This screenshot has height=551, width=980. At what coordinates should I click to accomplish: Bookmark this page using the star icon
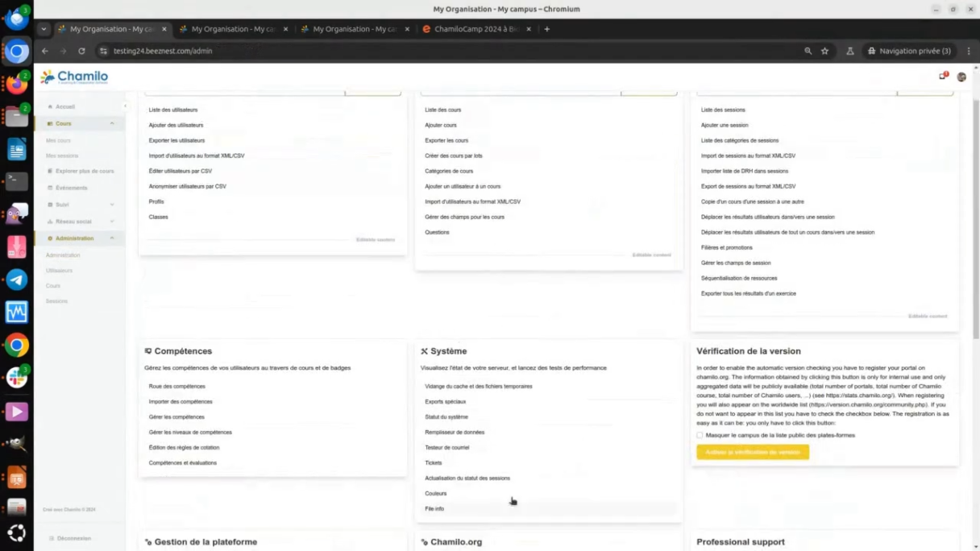824,51
